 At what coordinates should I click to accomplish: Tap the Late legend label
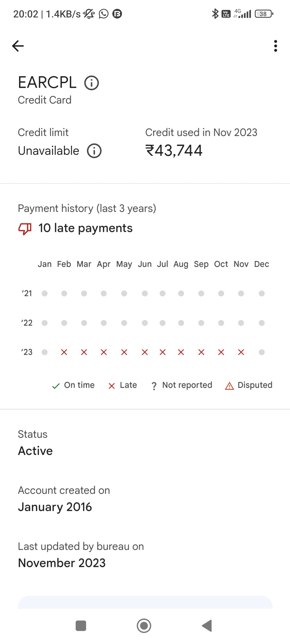point(128,385)
